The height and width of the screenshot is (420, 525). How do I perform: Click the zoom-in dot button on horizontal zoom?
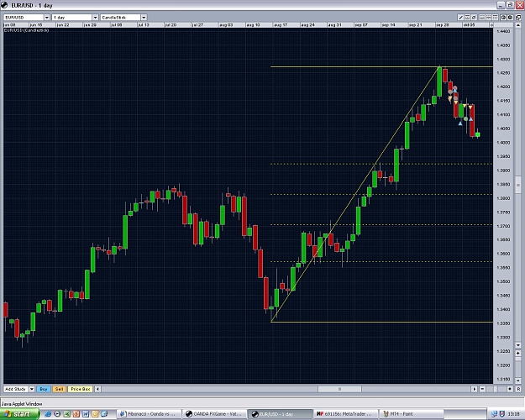pyautogui.click(x=510, y=389)
